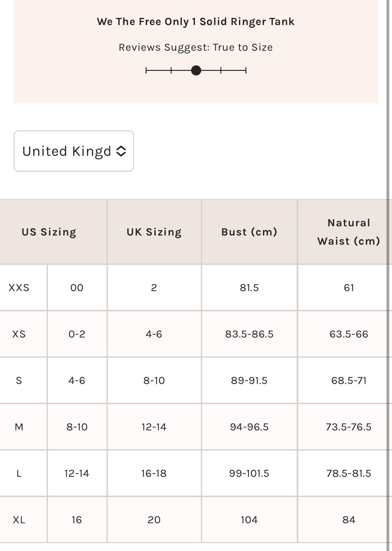This screenshot has width=392, height=551.
Task: Click the UK size 20 cell
Action: tap(154, 520)
